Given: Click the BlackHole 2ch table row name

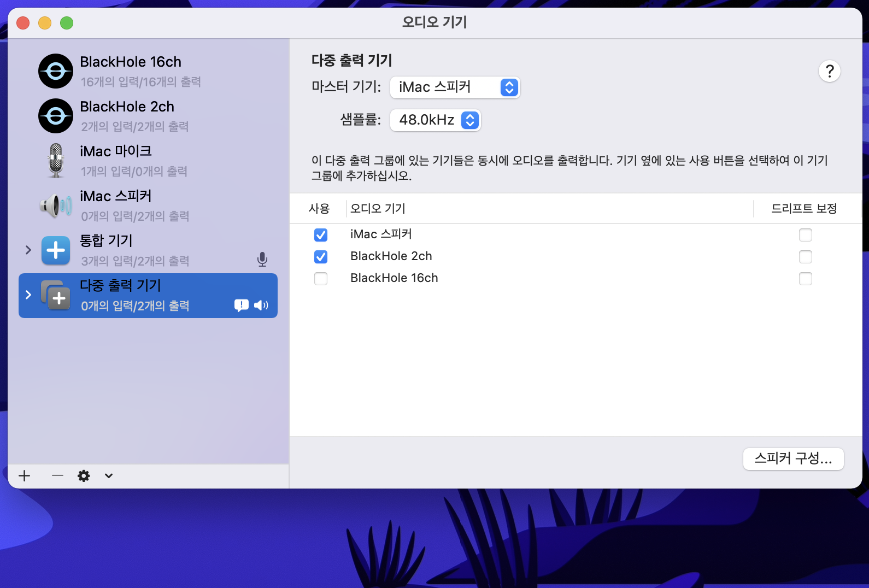Looking at the screenshot, I should pos(391,256).
